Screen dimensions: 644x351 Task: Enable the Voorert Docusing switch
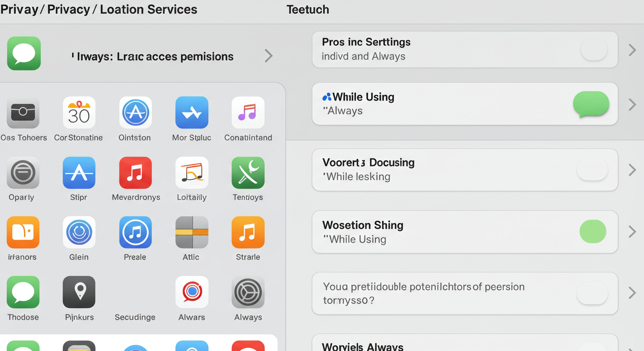(x=592, y=170)
